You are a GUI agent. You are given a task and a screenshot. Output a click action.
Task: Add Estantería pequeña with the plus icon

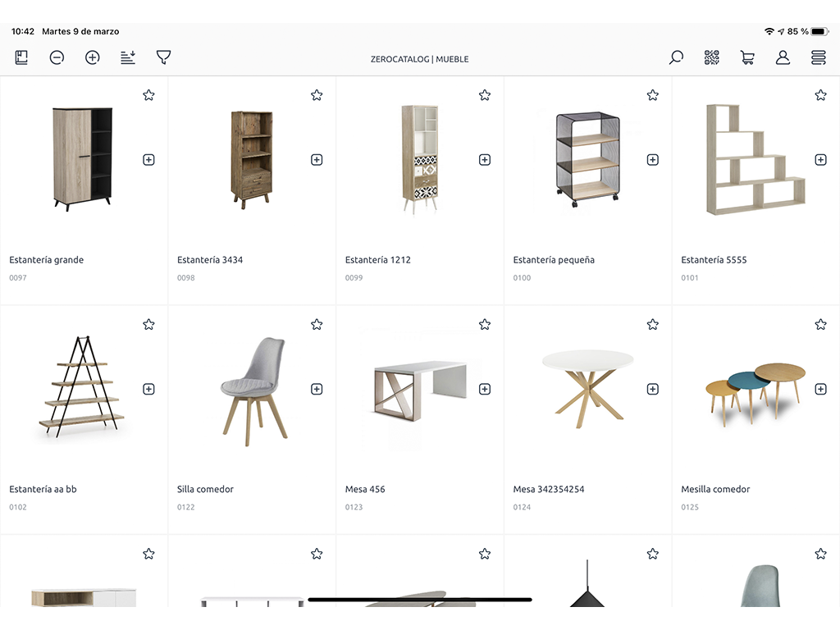[x=652, y=160]
